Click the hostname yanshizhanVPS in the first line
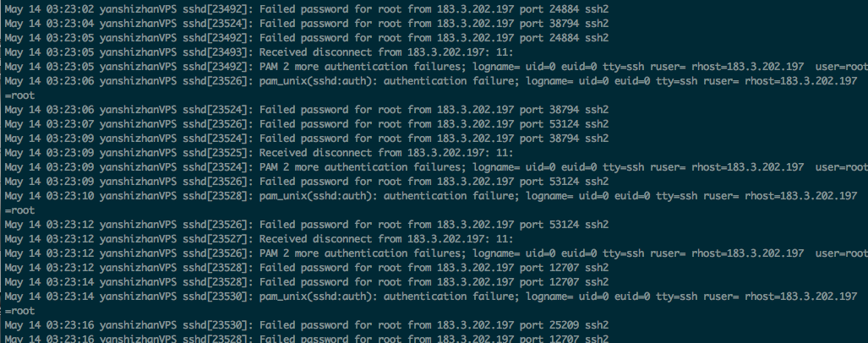 tap(137, 9)
